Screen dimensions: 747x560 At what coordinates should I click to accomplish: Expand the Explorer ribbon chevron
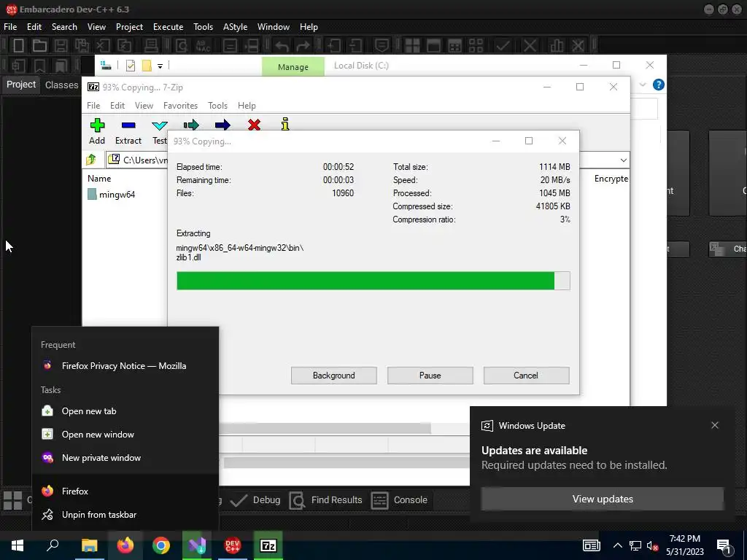[643, 85]
